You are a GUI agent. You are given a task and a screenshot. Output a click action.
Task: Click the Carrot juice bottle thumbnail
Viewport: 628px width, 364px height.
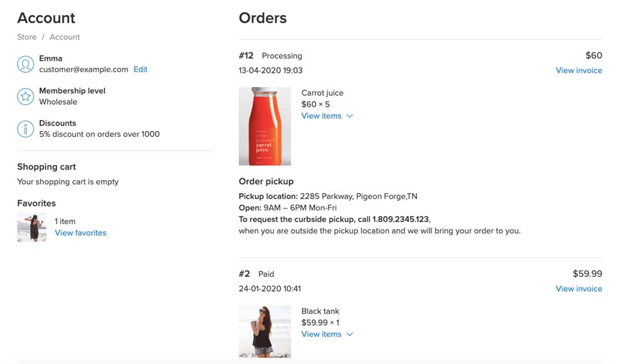(265, 126)
